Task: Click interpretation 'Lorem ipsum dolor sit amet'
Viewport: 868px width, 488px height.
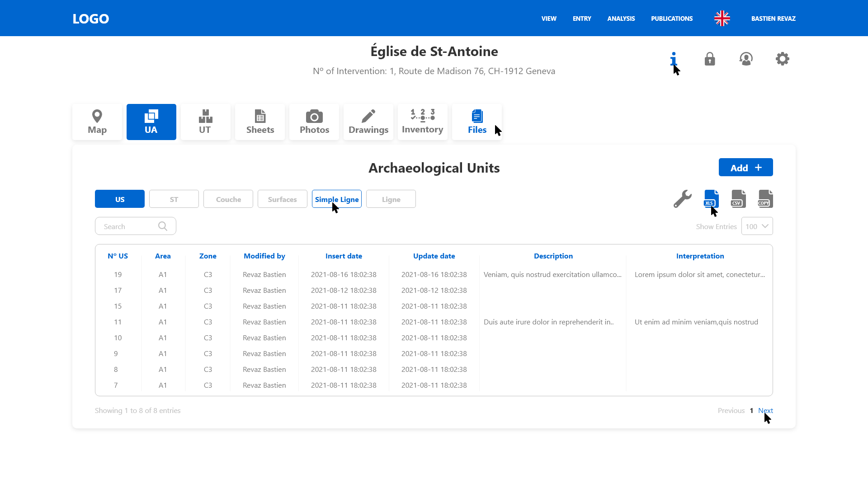Action: [x=700, y=274]
